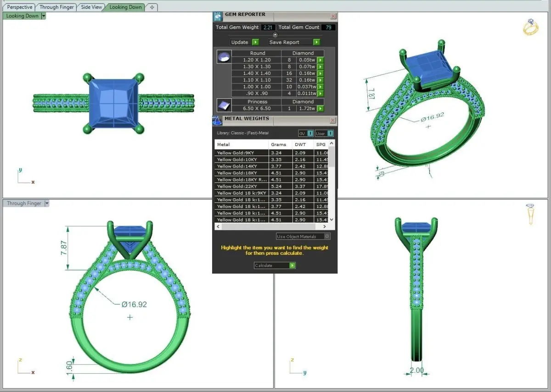
Task: Click the horizontal scrollbar right arrow in metal list
Action: [325, 227]
